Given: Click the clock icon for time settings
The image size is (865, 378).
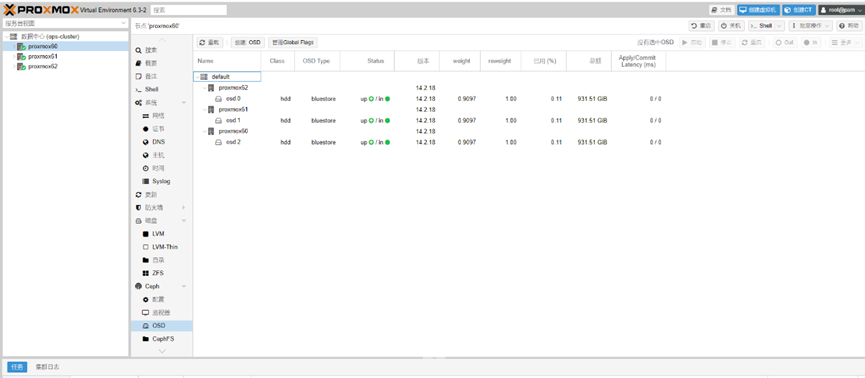Looking at the screenshot, I should pyautogui.click(x=146, y=168).
